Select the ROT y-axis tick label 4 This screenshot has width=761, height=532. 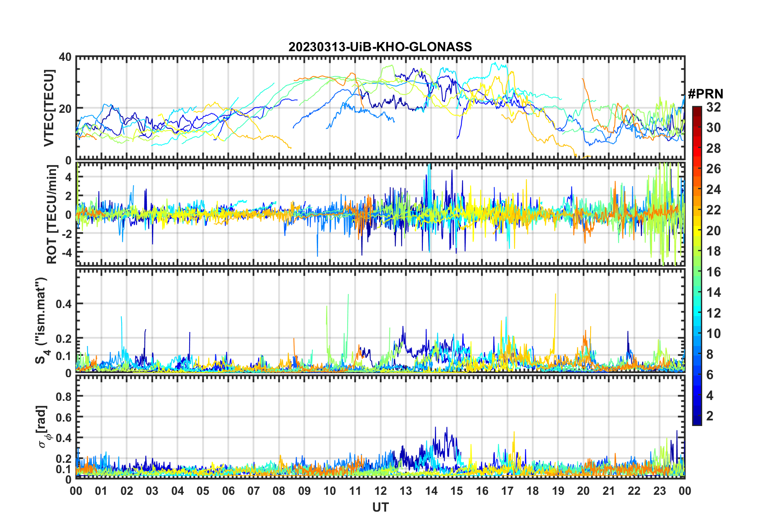point(68,177)
